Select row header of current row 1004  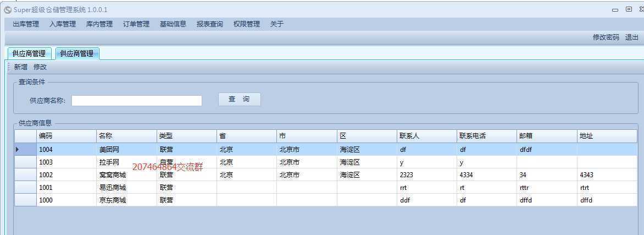tap(25, 149)
